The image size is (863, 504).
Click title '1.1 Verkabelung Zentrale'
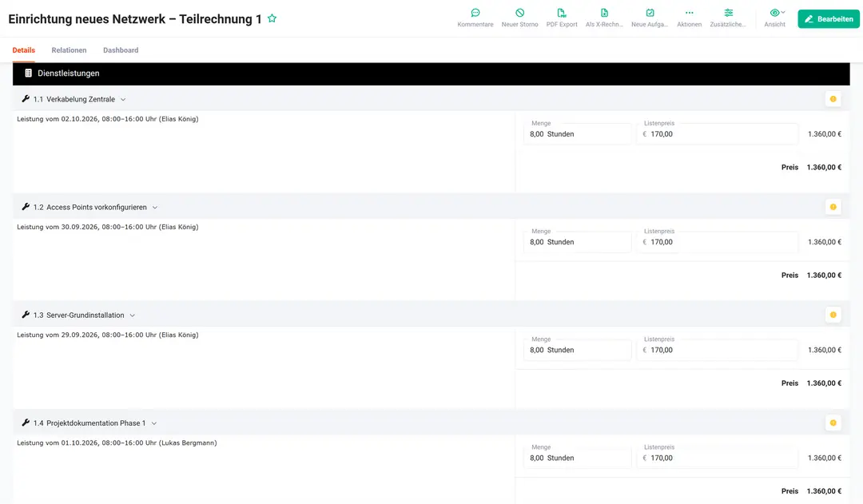tap(74, 100)
